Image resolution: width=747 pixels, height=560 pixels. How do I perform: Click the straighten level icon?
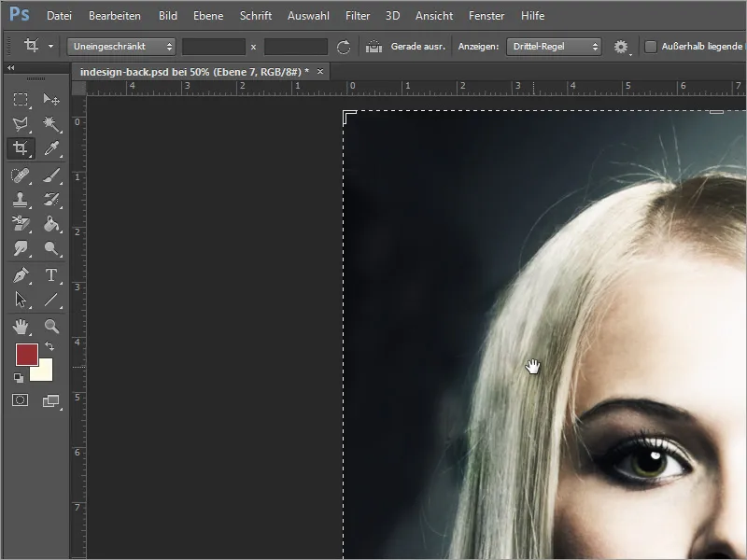[x=374, y=47]
